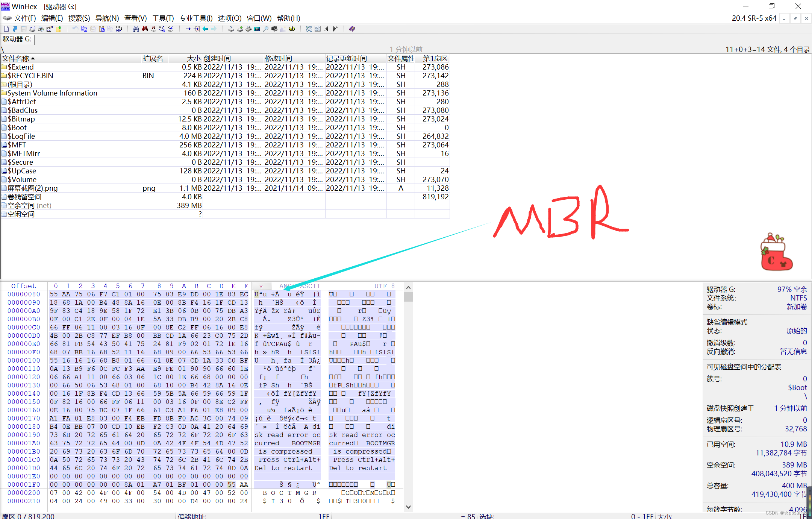This screenshot has width=812, height=519.
Task: Click the UTF-8 column header
Action: click(x=384, y=286)
